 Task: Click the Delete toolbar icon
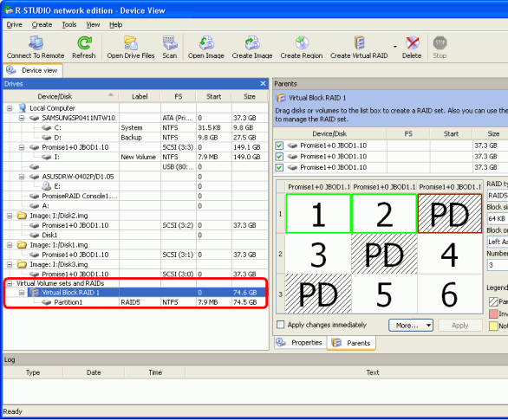click(x=412, y=42)
